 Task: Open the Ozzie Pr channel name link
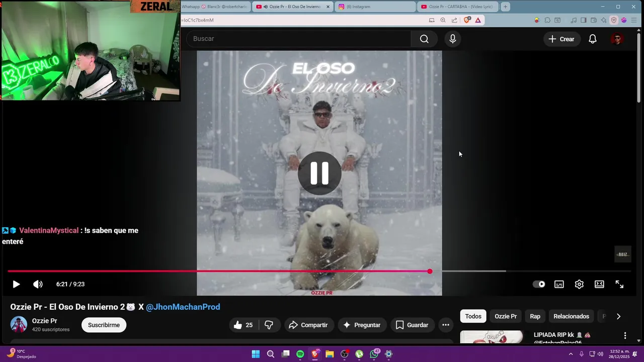[x=44, y=321]
